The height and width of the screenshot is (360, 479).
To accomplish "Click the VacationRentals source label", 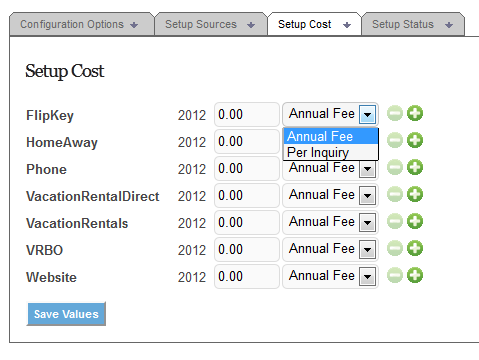I will pyautogui.click(x=77, y=223).
